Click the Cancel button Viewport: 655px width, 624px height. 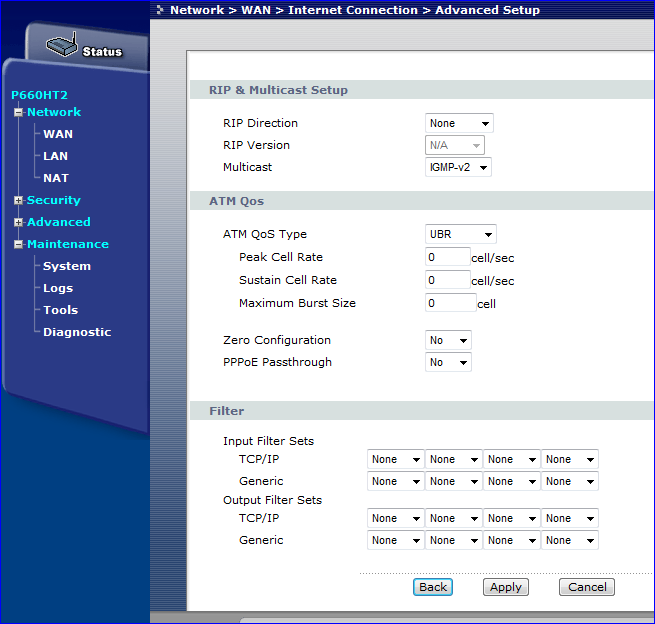point(587,587)
